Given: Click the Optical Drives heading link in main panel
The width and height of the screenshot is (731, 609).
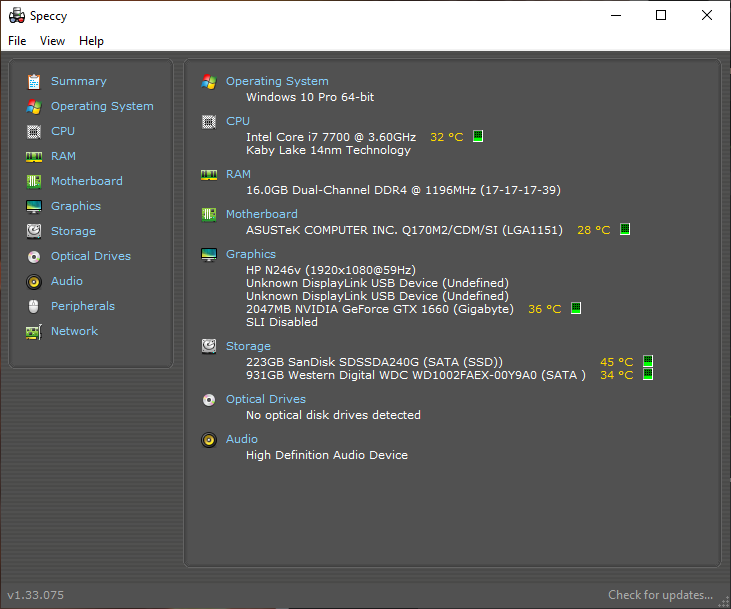Looking at the screenshot, I should coord(266,399).
